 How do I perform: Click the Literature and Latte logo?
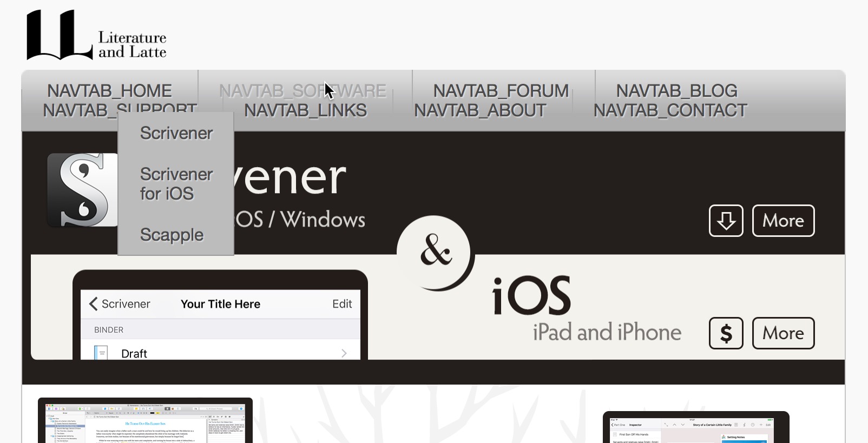click(96, 35)
